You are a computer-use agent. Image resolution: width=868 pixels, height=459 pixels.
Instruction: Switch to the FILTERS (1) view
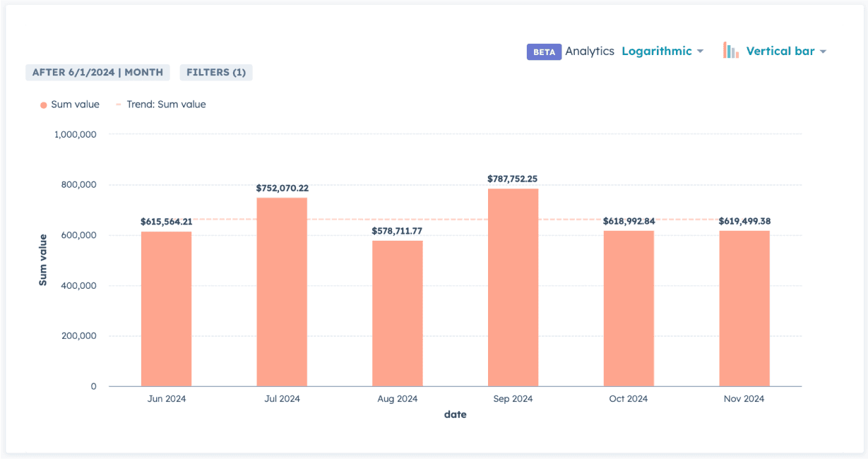(216, 72)
